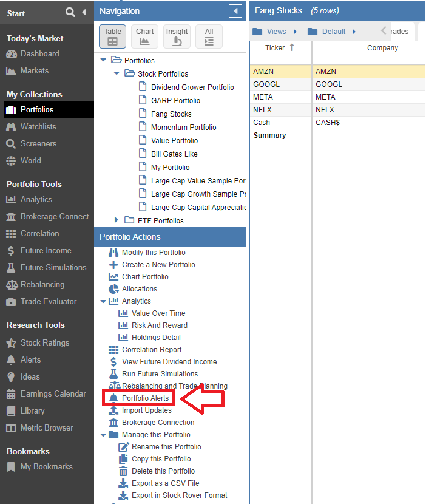Screen dimensions: 426x504
Task: Open Fang Stocks portfolio
Action: [171, 114]
